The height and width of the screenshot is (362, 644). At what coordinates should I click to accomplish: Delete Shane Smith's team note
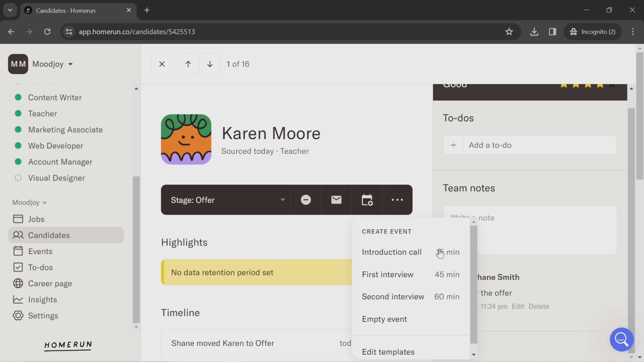point(539,306)
